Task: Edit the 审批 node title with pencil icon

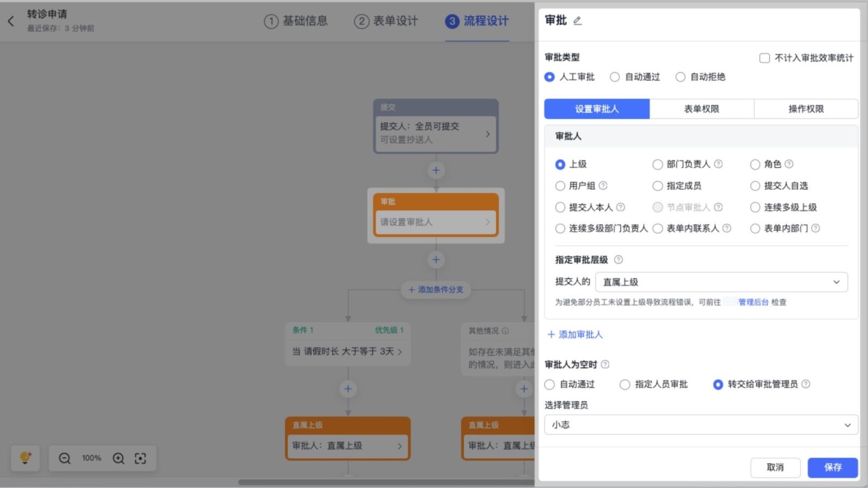Action: (577, 21)
